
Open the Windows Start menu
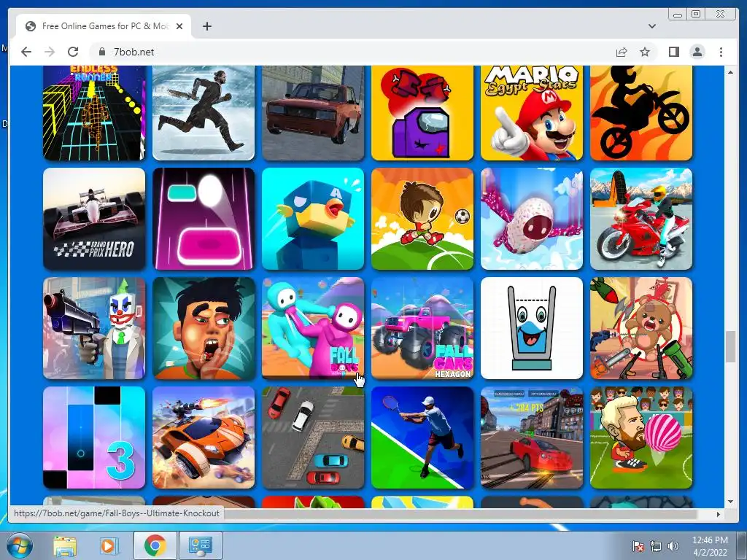(x=20, y=545)
